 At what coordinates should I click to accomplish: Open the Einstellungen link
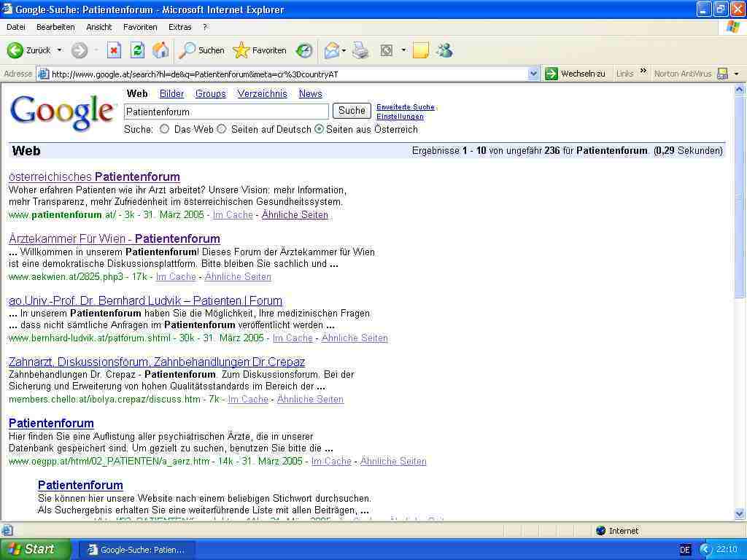tap(400, 117)
